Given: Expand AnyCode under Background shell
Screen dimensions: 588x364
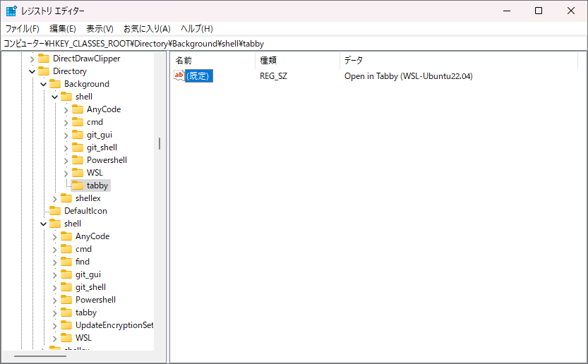Looking at the screenshot, I should coord(66,110).
